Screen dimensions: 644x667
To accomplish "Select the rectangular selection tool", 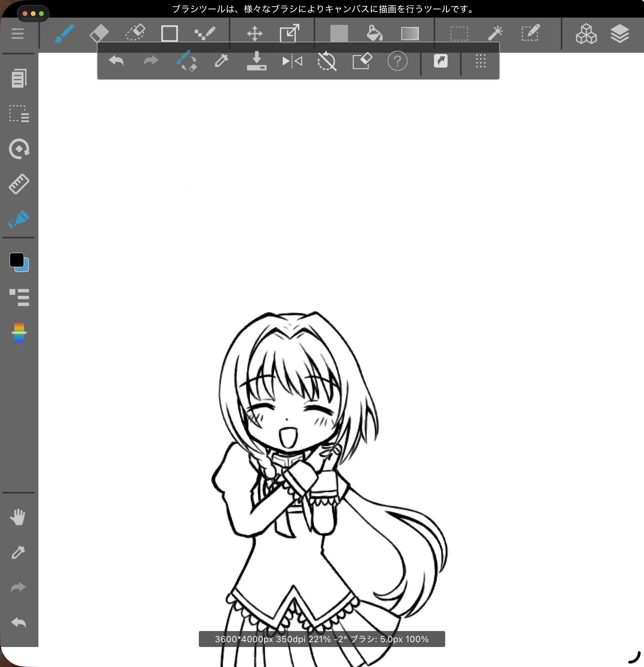I will point(459,34).
